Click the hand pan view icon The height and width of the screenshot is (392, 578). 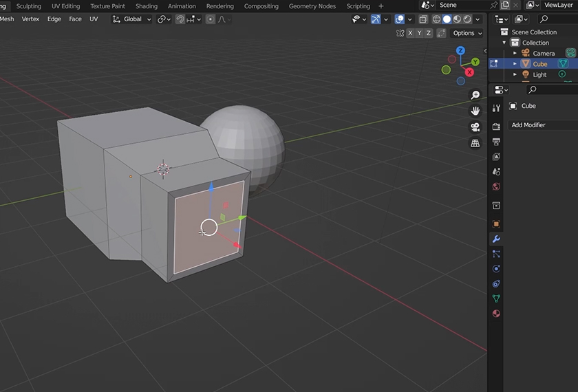475,111
